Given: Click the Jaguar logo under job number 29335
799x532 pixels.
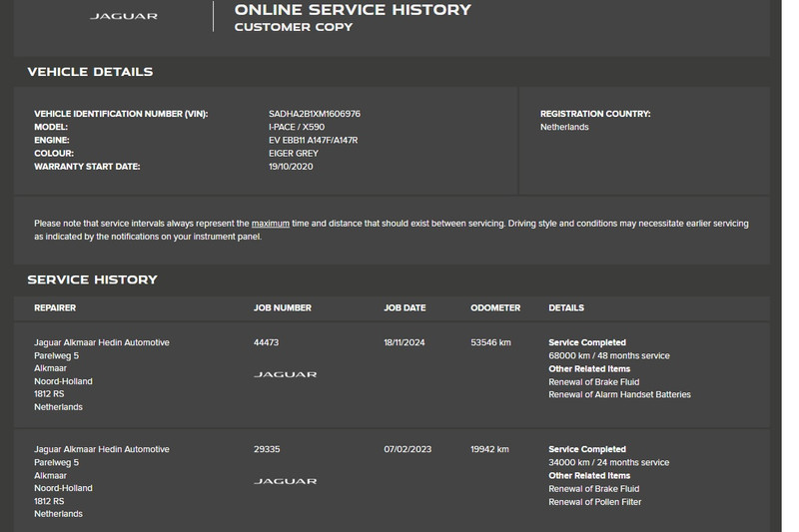Looking at the screenshot, I should (285, 481).
